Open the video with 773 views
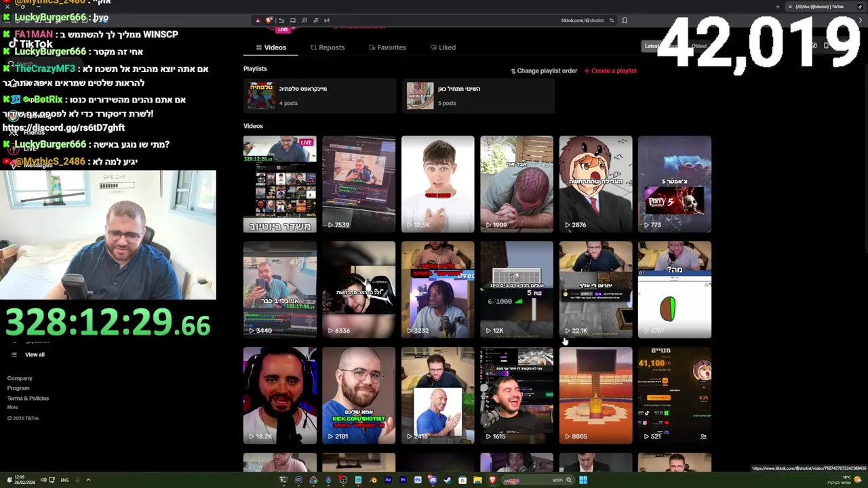This screenshot has height=488, width=868. (675, 184)
